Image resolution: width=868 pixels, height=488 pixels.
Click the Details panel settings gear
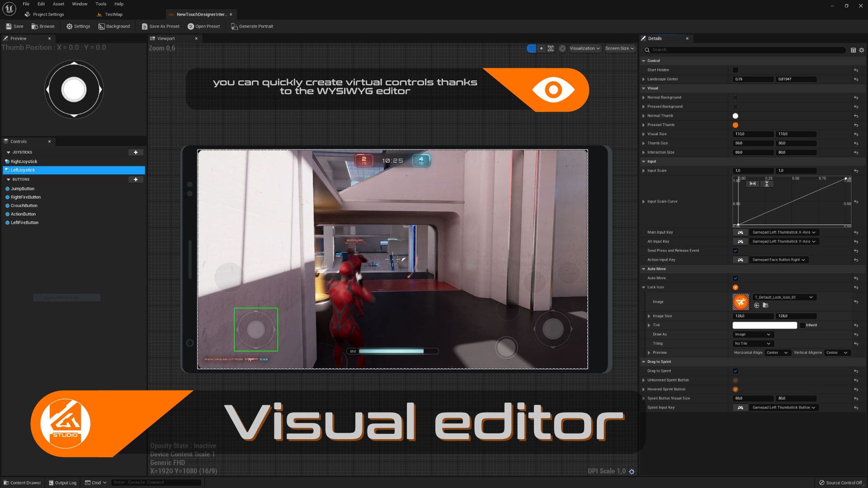click(861, 50)
